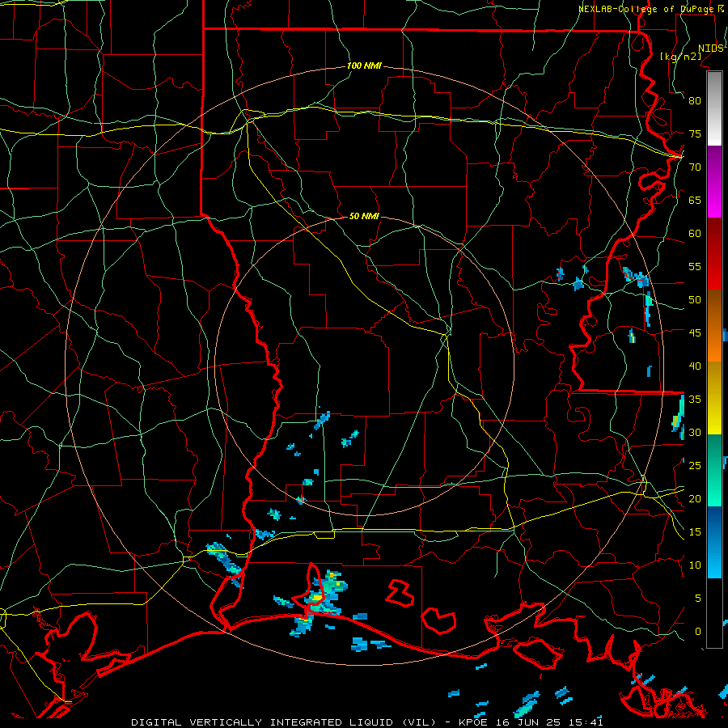Click the 20 value on the VIL scale
728x728 pixels.
pyautogui.click(x=695, y=498)
